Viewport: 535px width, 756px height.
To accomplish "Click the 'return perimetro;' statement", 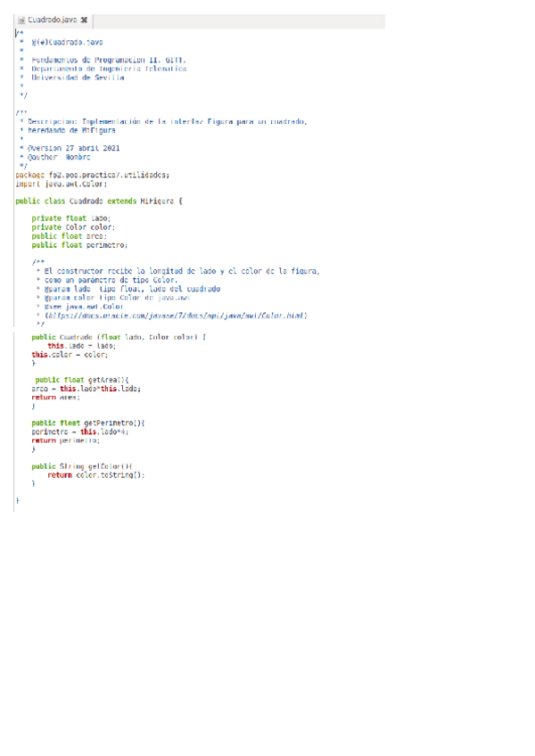I will pyautogui.click(x=66, y=440).
